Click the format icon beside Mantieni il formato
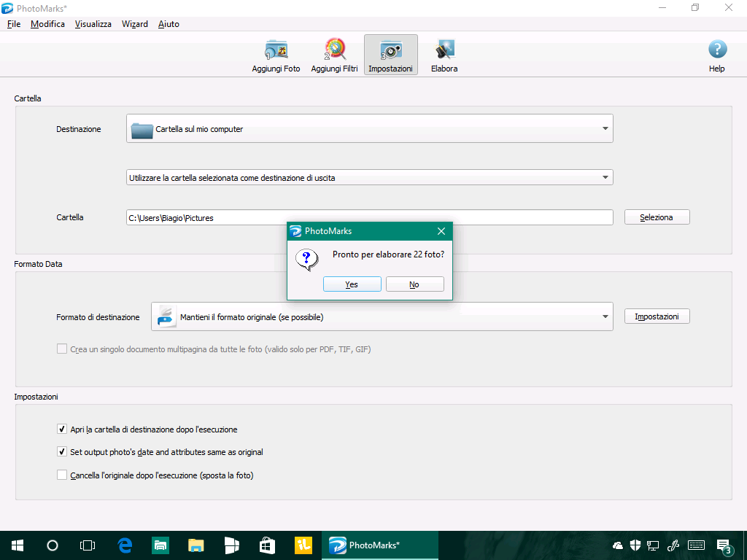 point(166,316)
